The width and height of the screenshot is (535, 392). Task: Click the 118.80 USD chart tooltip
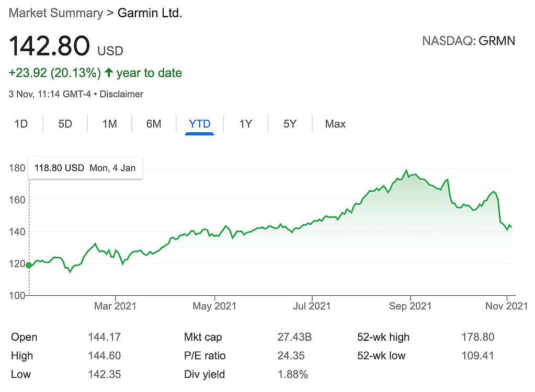[85, 168]
